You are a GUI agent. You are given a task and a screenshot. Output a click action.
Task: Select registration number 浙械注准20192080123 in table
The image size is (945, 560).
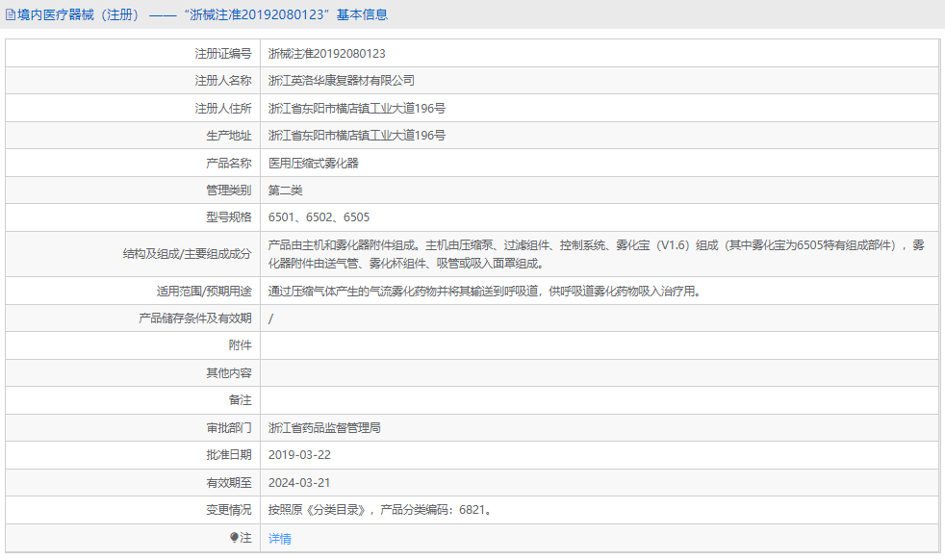pos(326,53)
